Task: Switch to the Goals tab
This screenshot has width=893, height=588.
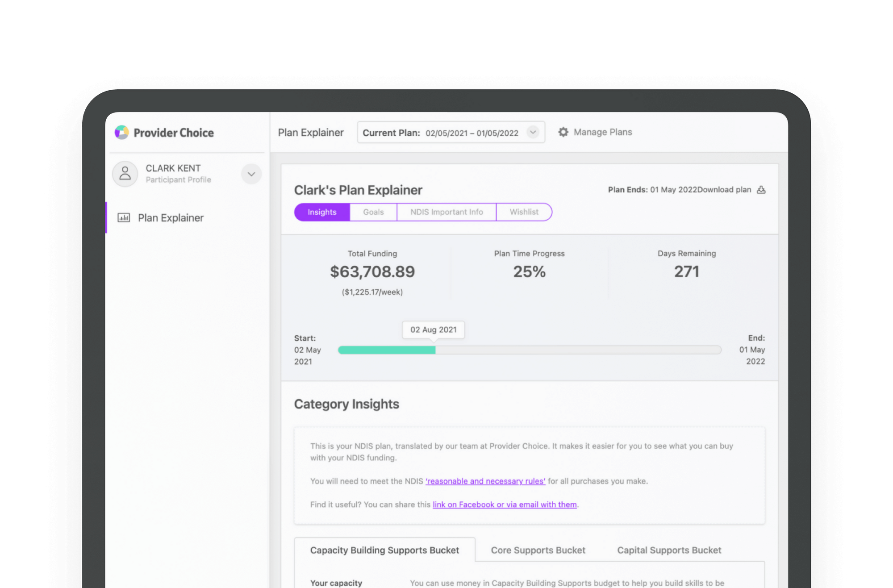Action: pos(373,212)
